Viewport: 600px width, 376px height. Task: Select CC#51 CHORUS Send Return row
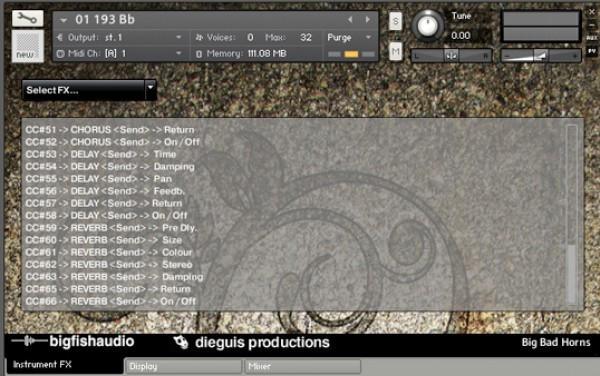110,130
